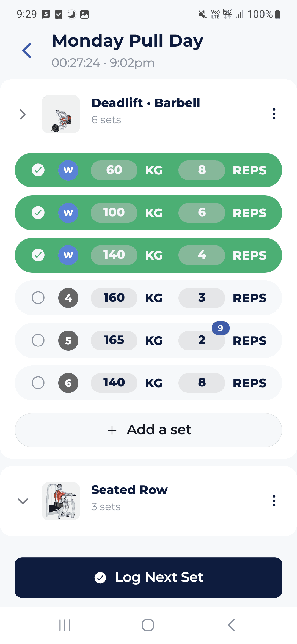
Task: Open the Deadlift exercise options menu
Action: tap(274, 114)
